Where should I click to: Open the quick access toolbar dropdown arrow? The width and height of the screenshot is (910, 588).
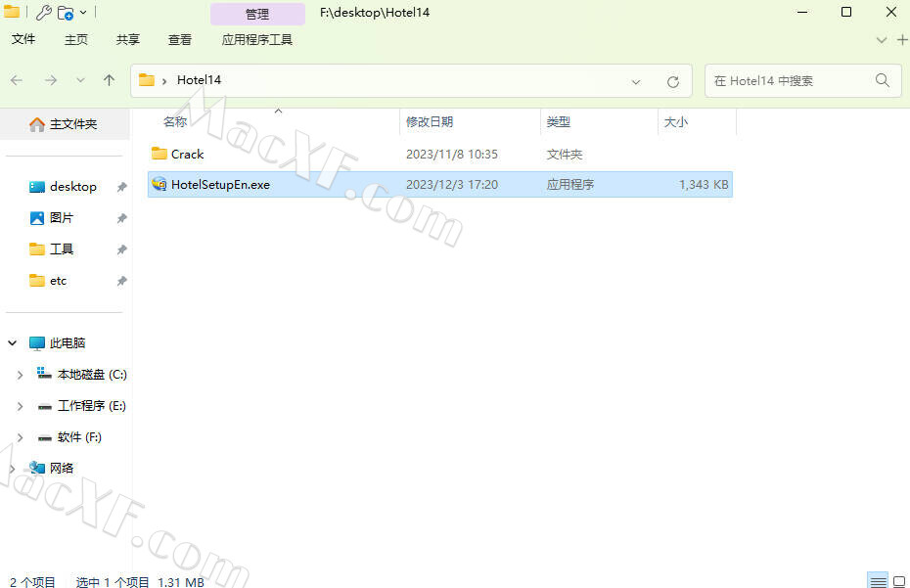[x=83, y=12]
